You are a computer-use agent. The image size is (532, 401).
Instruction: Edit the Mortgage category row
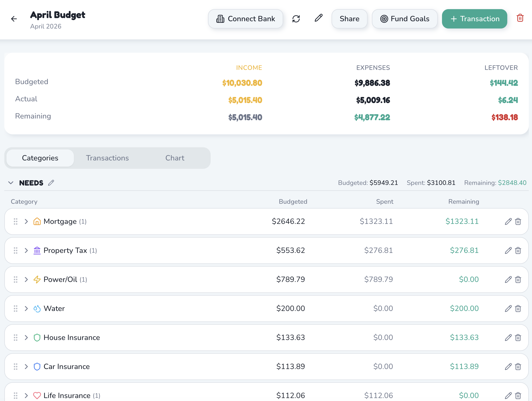(508, 221)
